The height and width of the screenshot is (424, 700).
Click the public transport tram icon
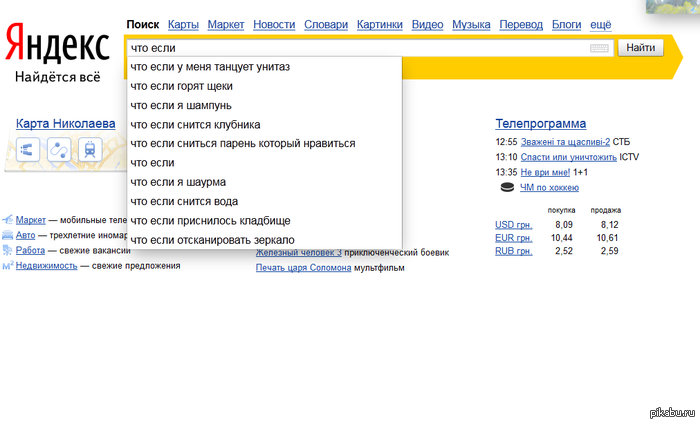tap(90, 150)
